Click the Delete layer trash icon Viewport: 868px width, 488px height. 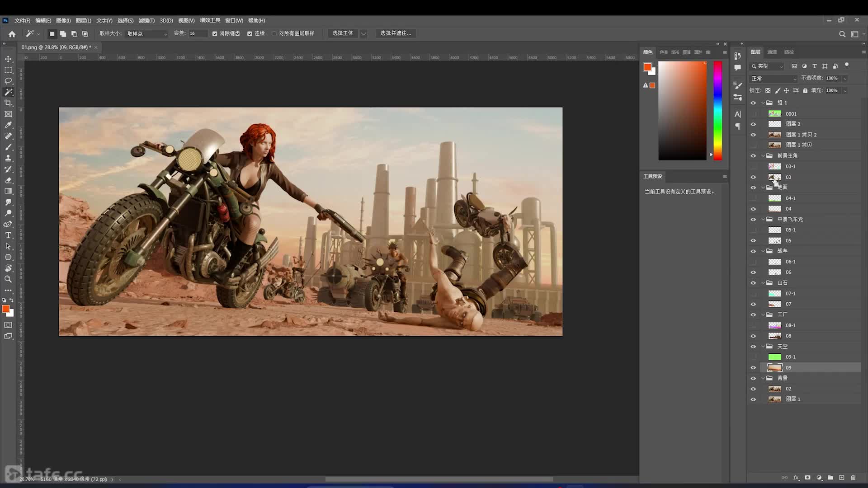tap(853, 478)
